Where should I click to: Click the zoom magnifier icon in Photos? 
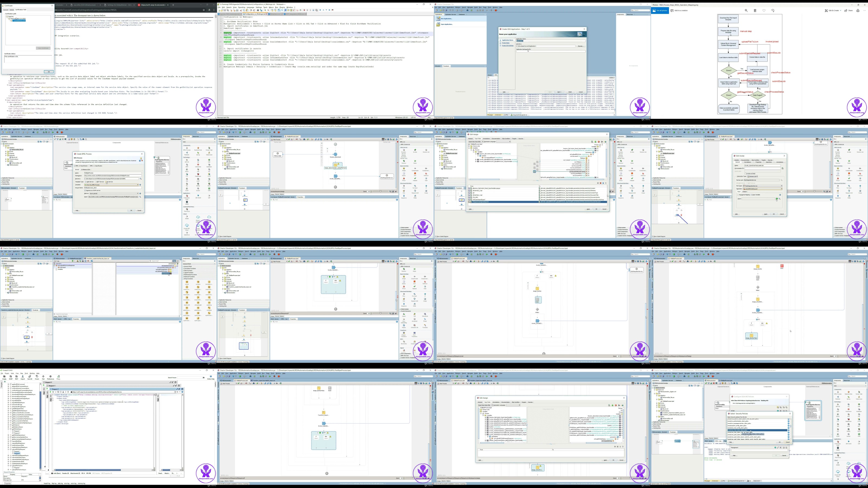pyautogui.click(x=746, y=11)
